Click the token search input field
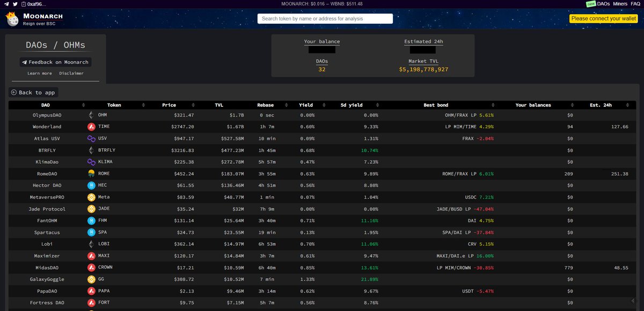 (x=325, y=19)
